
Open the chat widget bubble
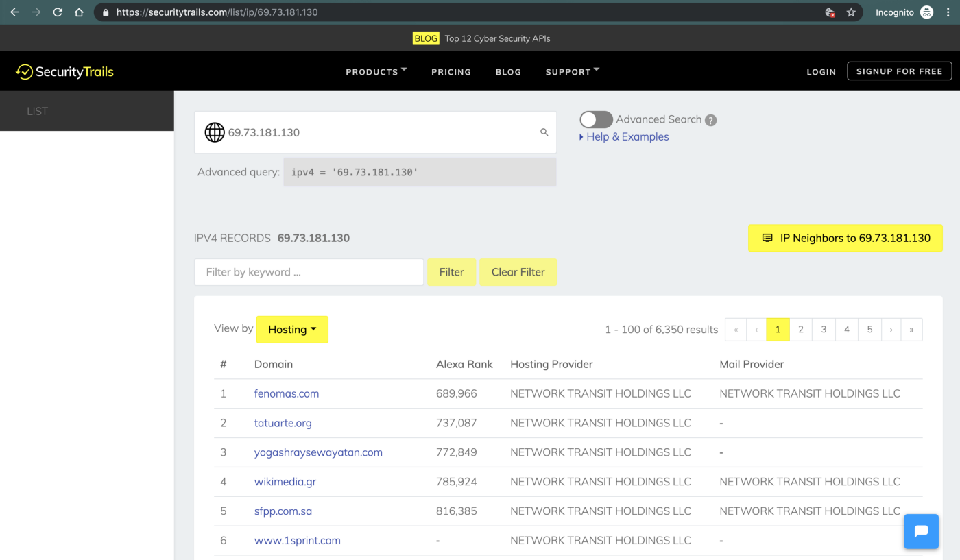(921, 531)
